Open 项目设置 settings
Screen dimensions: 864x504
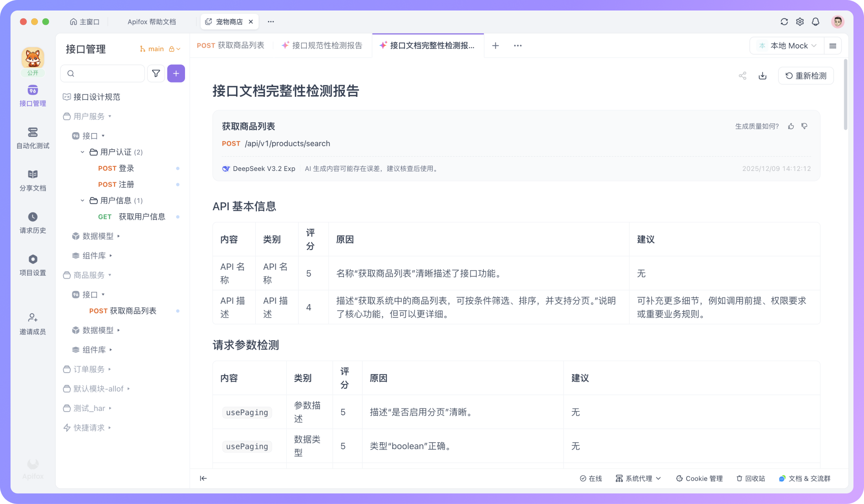(32, 264)
